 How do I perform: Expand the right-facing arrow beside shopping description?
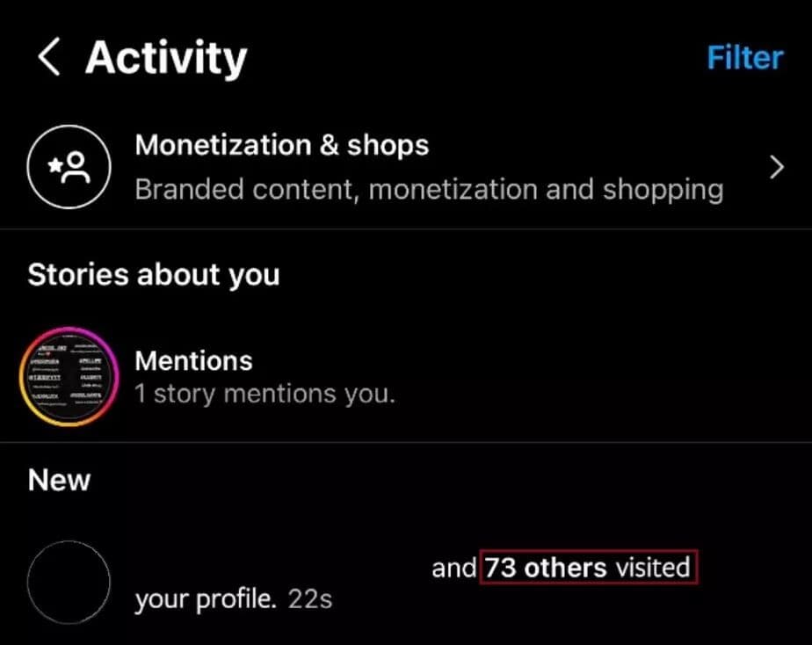[775, 166]
